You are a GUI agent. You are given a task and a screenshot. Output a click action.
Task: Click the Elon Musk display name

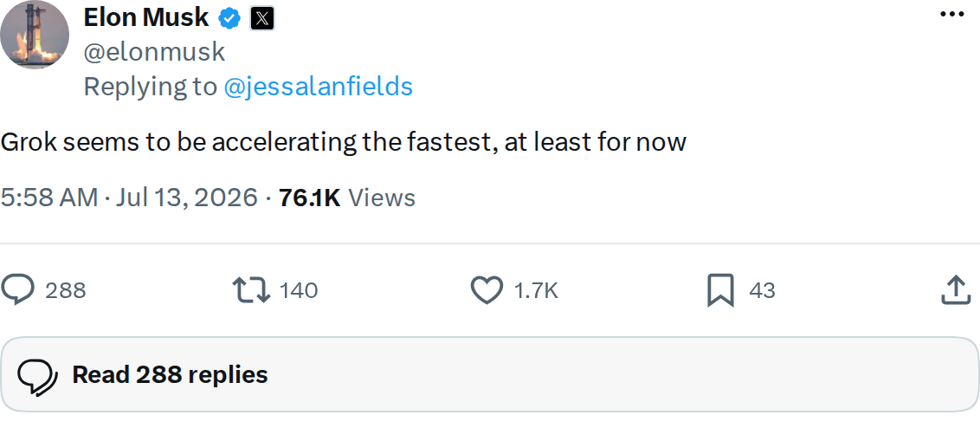tap(146, 17)
